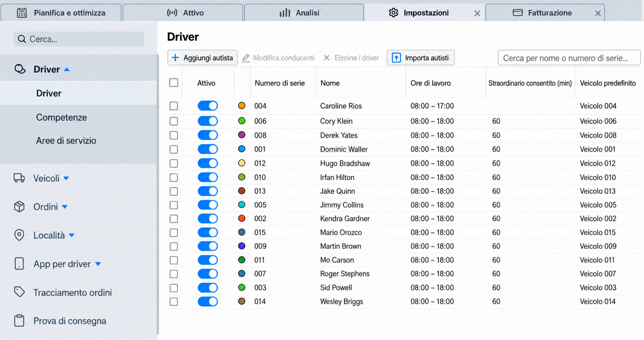
Task: Click the map pin icon next to Località
Action: pos(19,235)
